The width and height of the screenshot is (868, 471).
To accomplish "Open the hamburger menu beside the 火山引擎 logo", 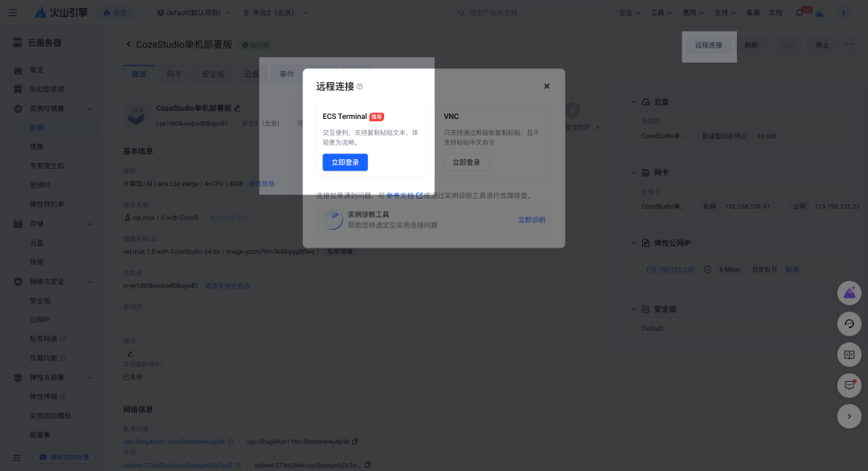I will pos(12,12).
